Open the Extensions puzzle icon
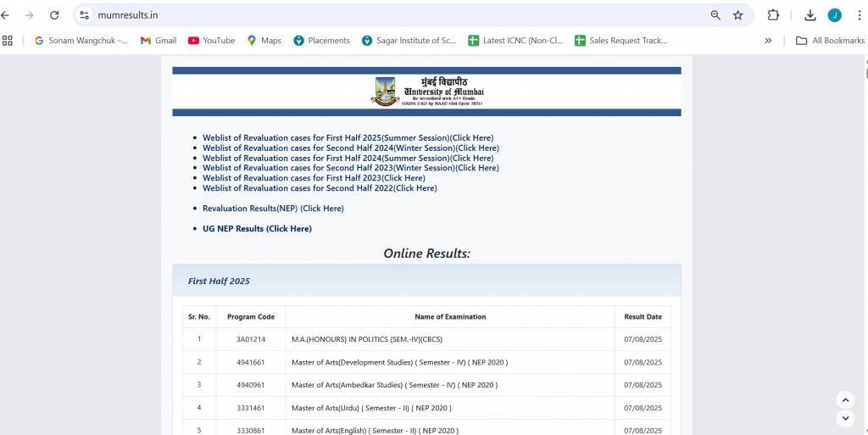Image resolution: width=868 pixels, height=435 pixels. coord(773,15)
